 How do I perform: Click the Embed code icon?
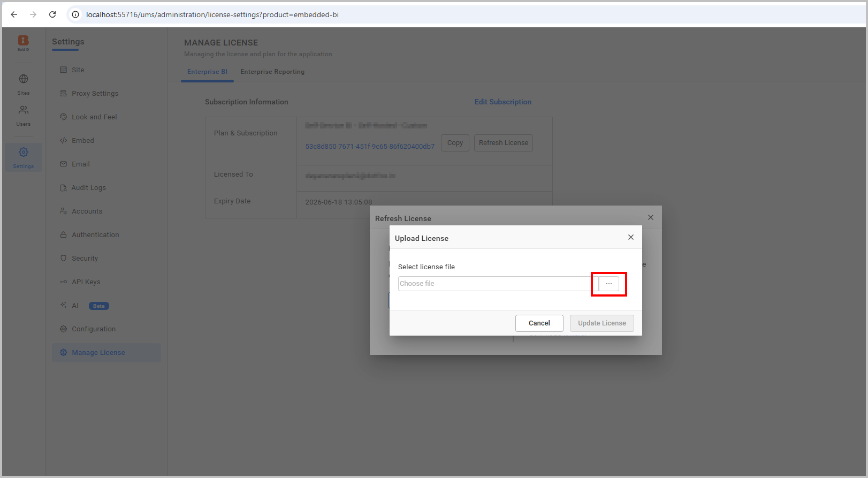(64, 140)
